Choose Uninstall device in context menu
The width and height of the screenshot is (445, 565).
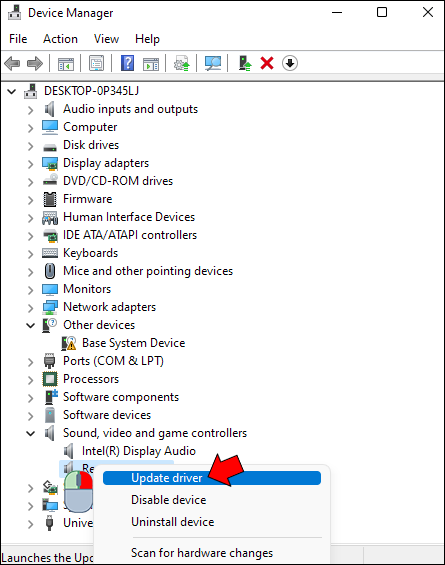[173, 522]
